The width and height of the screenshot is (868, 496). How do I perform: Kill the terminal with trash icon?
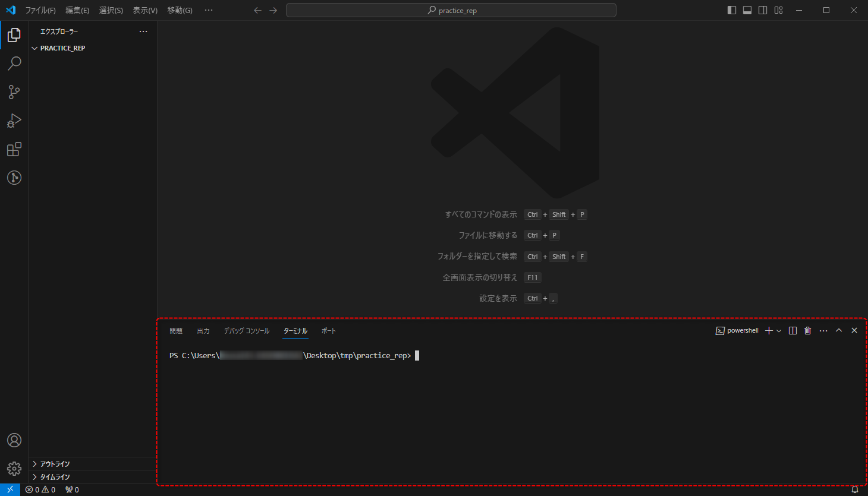coord(807,331)
